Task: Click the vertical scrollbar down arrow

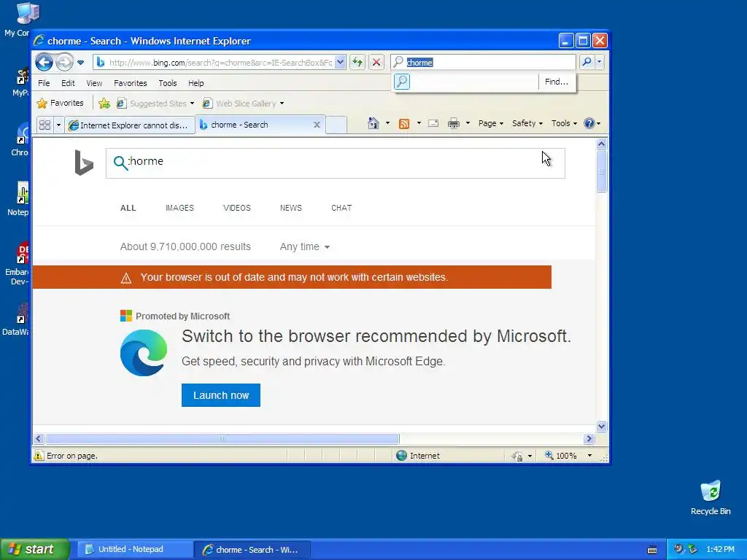Action: 601,426
